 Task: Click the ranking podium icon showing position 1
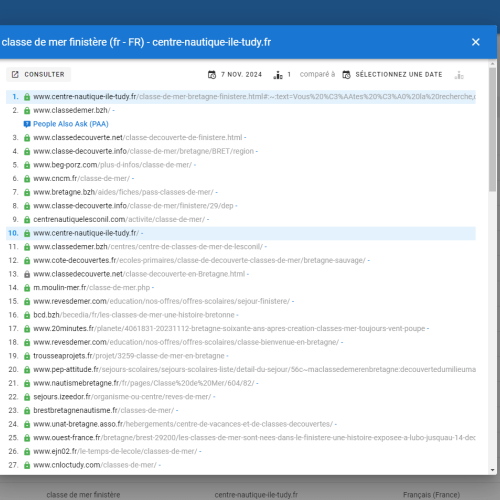(x=278, y=75)
